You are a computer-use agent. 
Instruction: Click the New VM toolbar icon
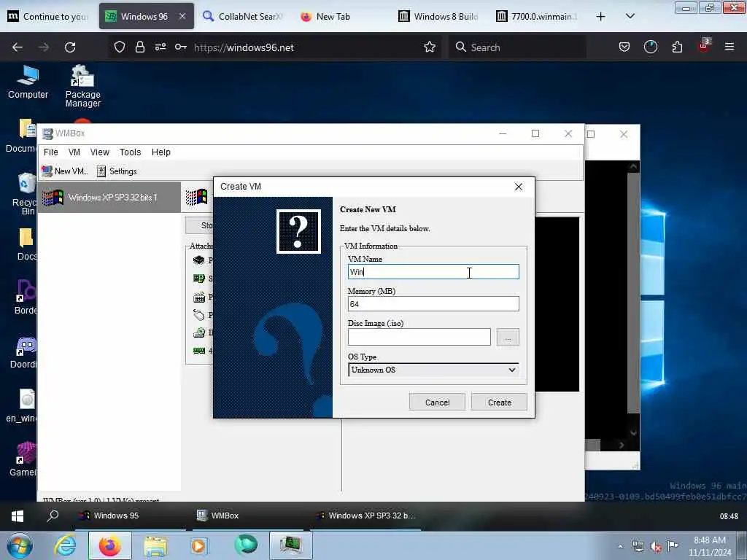64,171
